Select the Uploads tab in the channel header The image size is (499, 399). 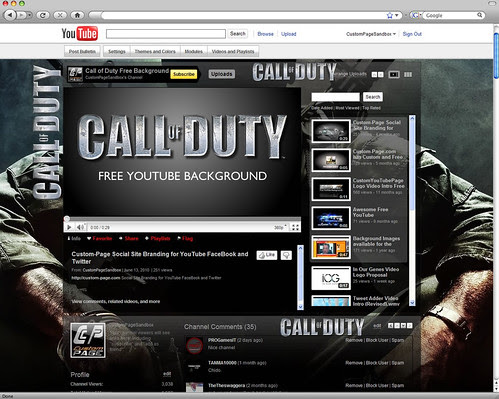(222, 74)
